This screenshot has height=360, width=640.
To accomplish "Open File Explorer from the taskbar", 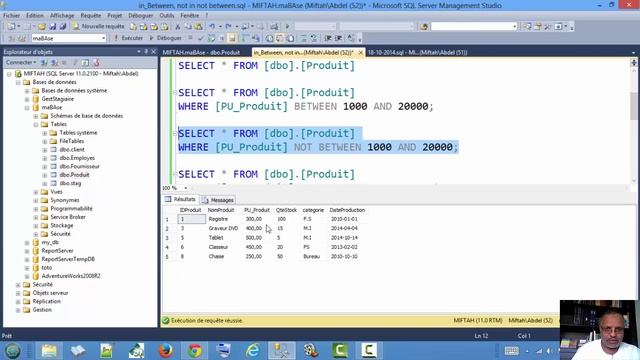I will point(49,350).
